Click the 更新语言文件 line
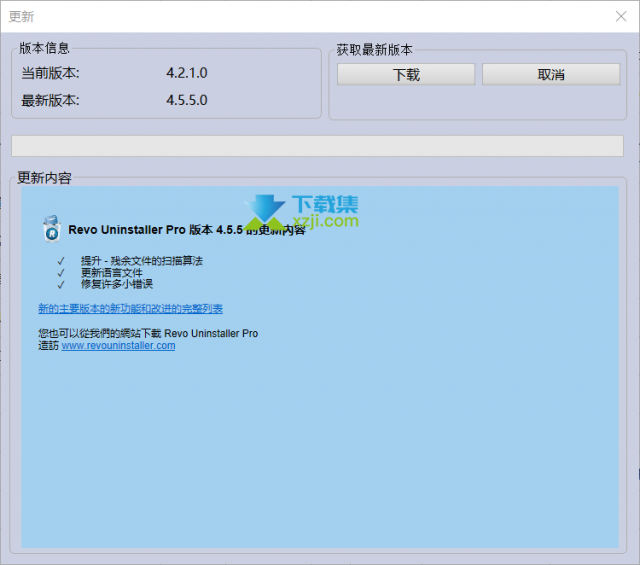 tap(111, 272)
